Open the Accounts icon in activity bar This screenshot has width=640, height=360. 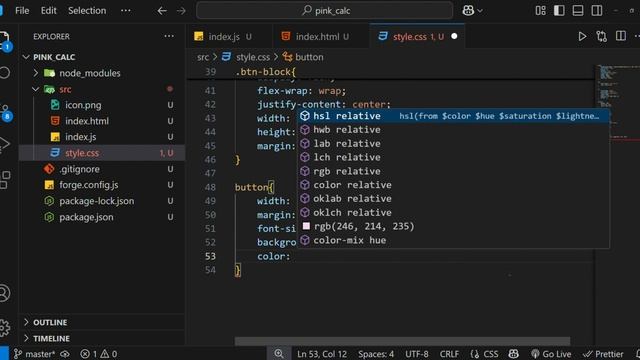pyautogui.click(x=4, y=293)
